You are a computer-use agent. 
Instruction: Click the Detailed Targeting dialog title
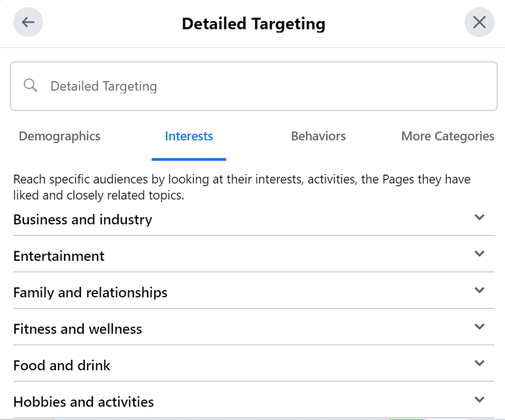(x=252, y=23)
